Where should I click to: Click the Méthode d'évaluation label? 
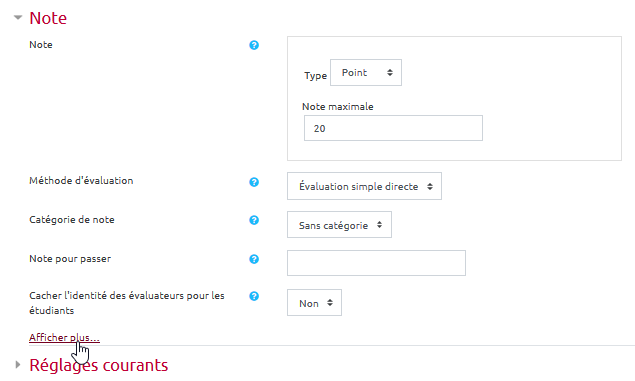(x=81, y=181)
